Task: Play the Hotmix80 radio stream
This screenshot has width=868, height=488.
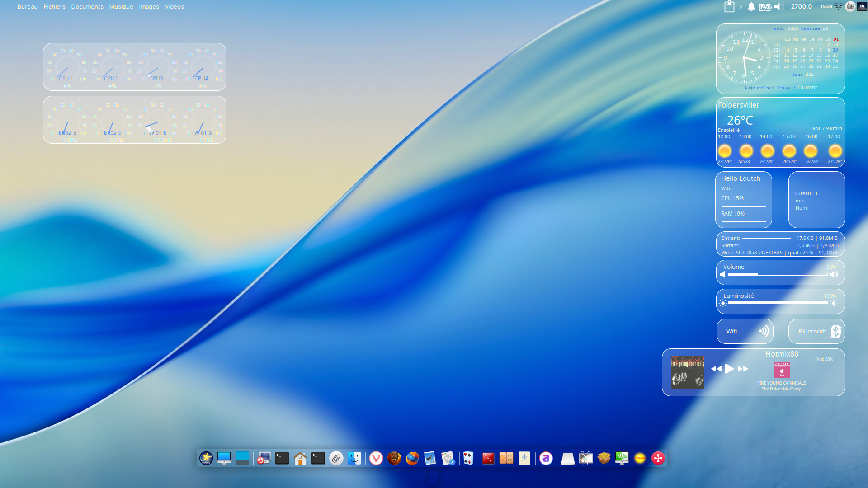Action: tap(729, 369)
